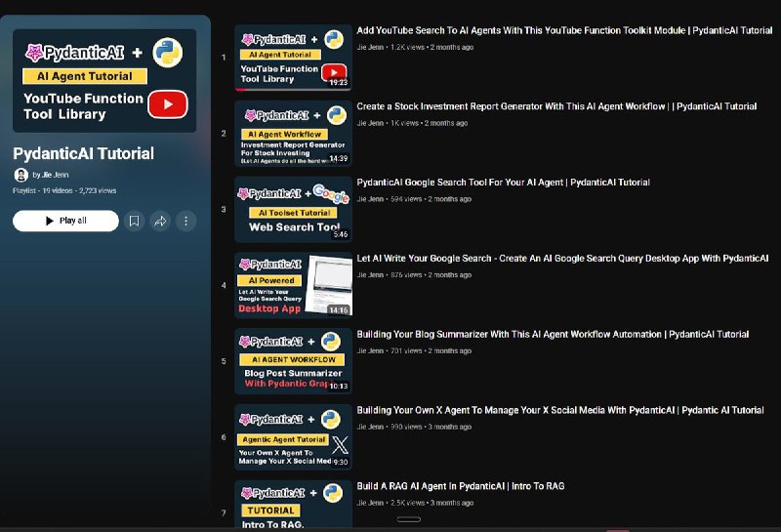Click the 14:16 duration badge on fourth video

coord(339,310)
